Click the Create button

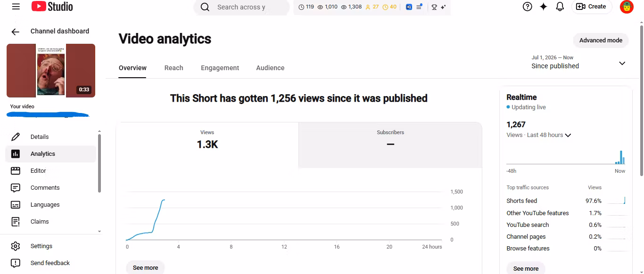(x=592, y=7)
